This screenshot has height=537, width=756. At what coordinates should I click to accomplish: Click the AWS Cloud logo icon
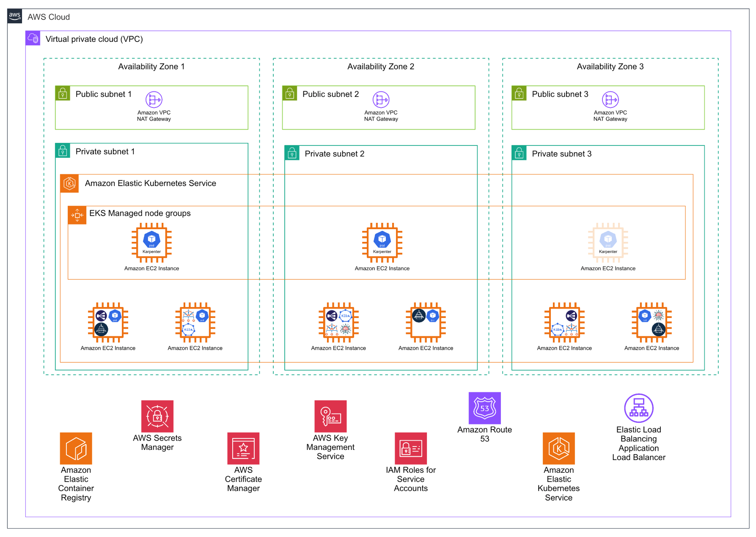pos(15,16)
